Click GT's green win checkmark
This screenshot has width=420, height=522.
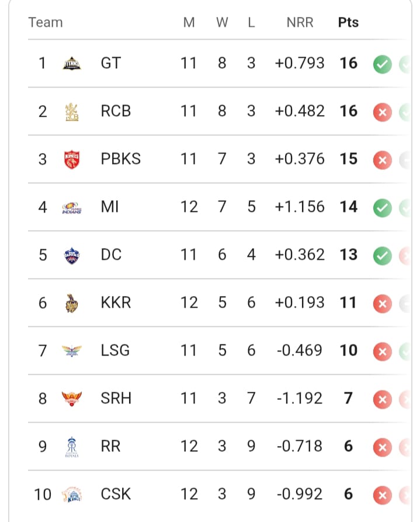pyautogui.click(x=381, y=64)
